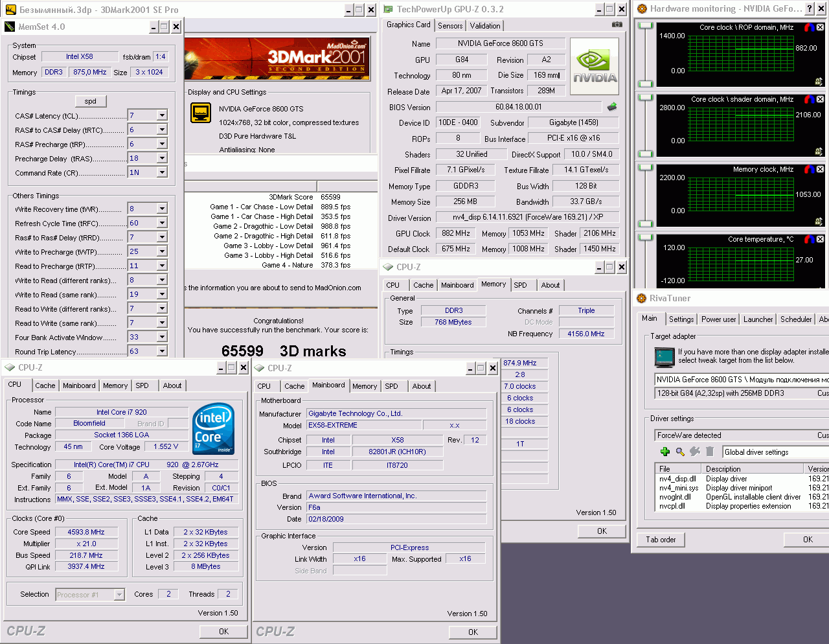This screenshot has height=644, width=829.
Task: Open Write Recovery time (tWR) dropdown
Action: (x=162, y=209)
